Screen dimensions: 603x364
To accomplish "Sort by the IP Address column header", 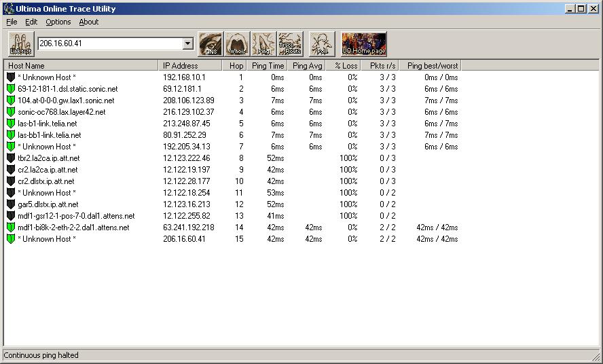I will pos(190,66).
